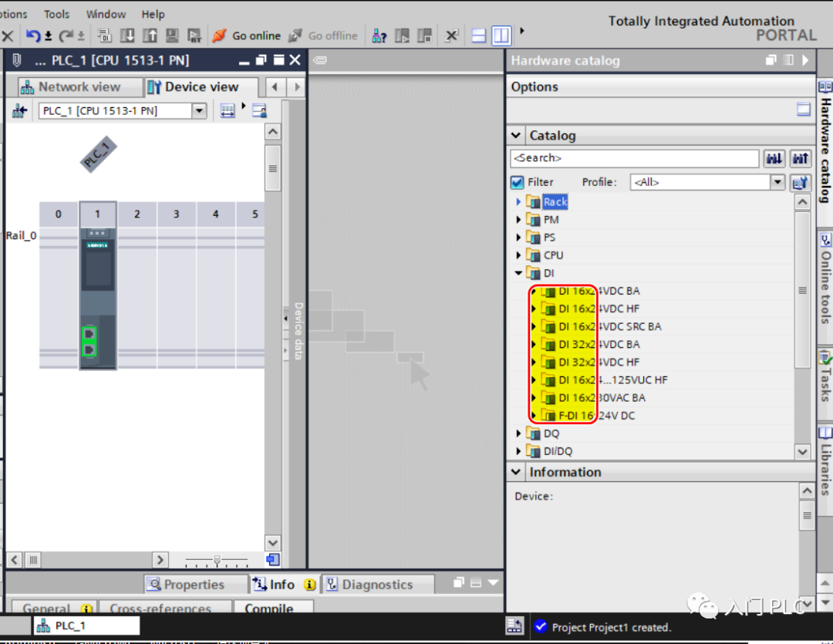Expand the PM folder

(518, 220)
